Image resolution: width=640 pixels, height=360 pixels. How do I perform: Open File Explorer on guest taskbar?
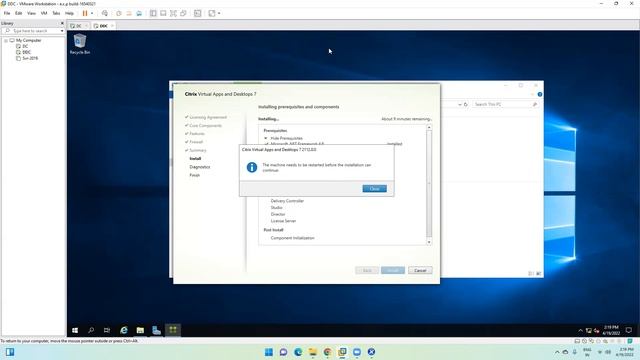pos(140,330)
